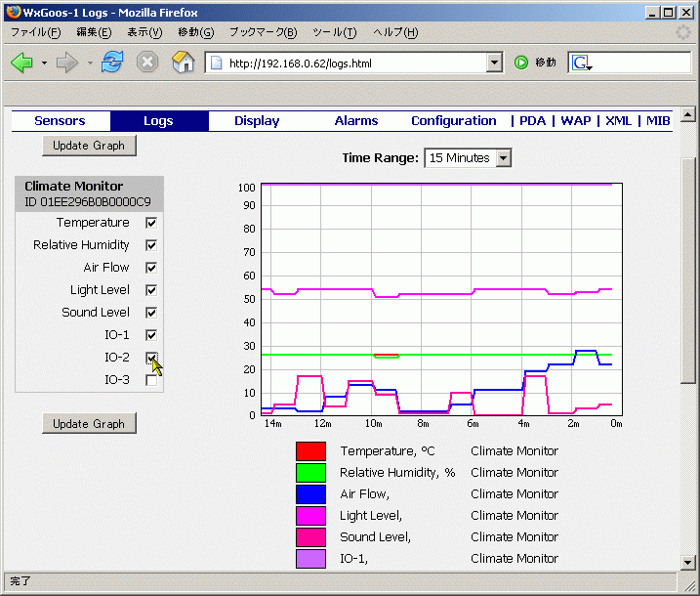Switch to the Sensors tab
700x596 pixels.
[61, 120]
